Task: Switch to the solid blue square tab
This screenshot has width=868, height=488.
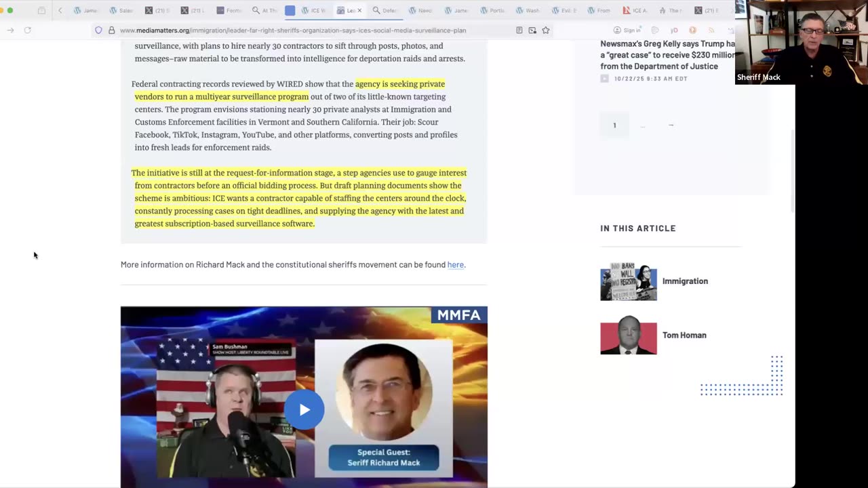Action: (x=290, y=10)
